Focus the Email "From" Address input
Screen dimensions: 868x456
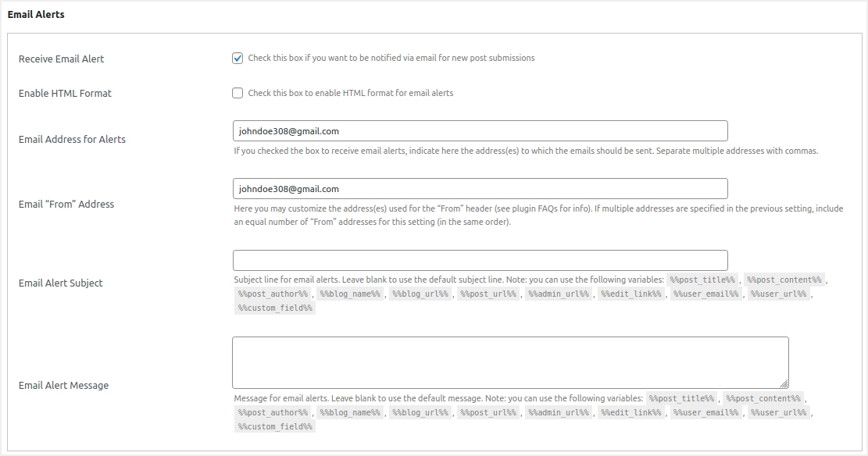tap(480, 188)
